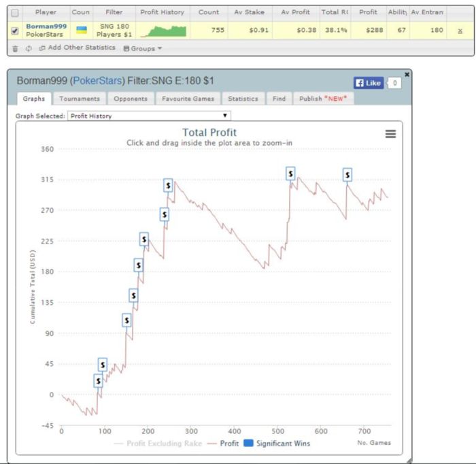Viewport: 476px width, 464px height.
Task: Remove the Borman999 row with x
Action: 460,31
